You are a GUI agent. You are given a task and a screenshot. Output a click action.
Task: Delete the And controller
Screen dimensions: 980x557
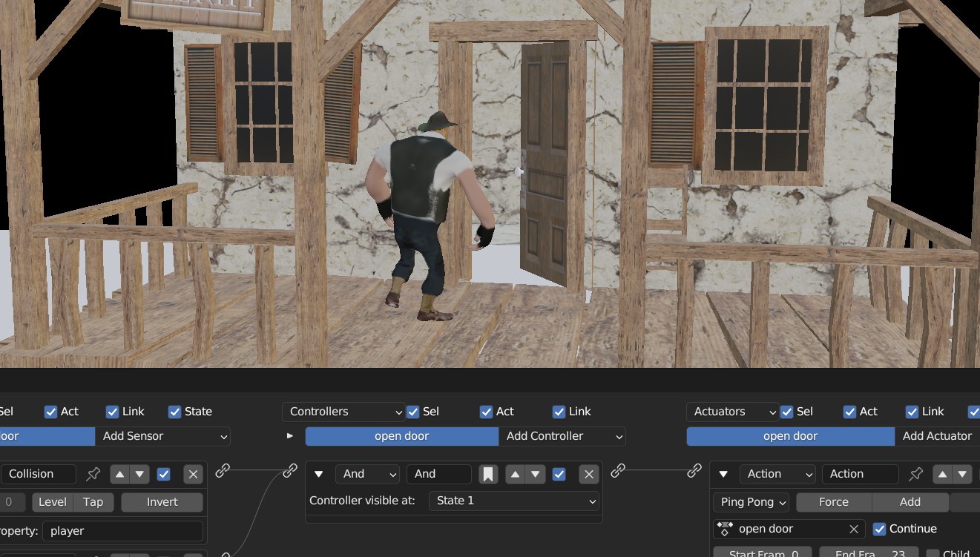(x=588, y=474)
